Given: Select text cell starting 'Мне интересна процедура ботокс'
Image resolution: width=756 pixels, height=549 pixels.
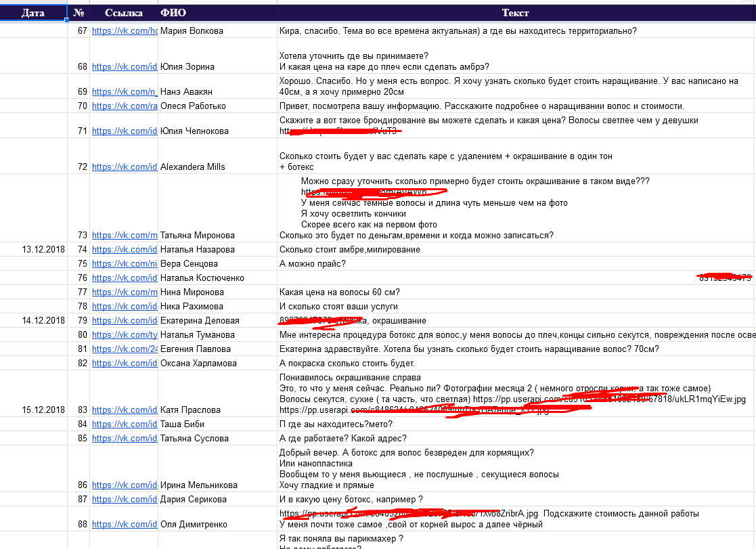Looking at the screenshot, I should click(x=516, y=335).
